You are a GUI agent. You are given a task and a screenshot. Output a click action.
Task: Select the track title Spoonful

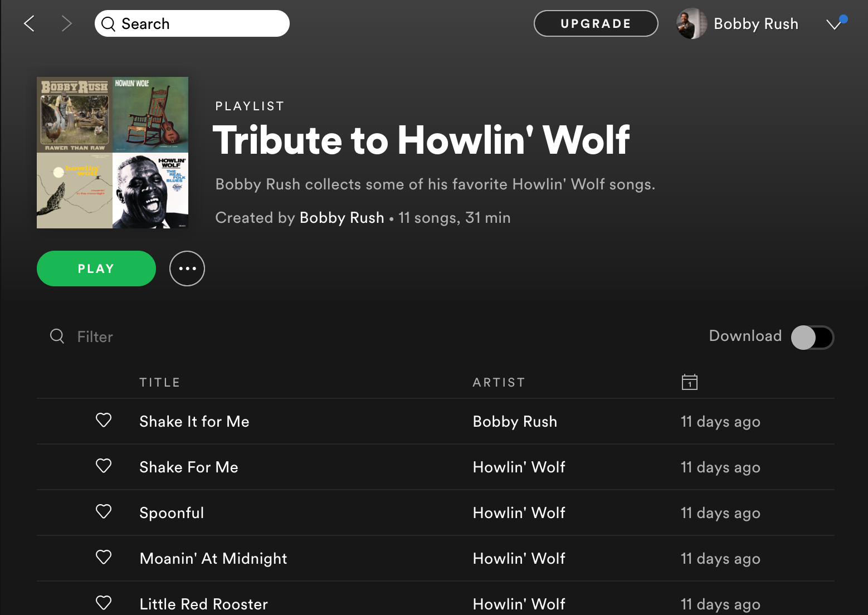pos(172,513)
